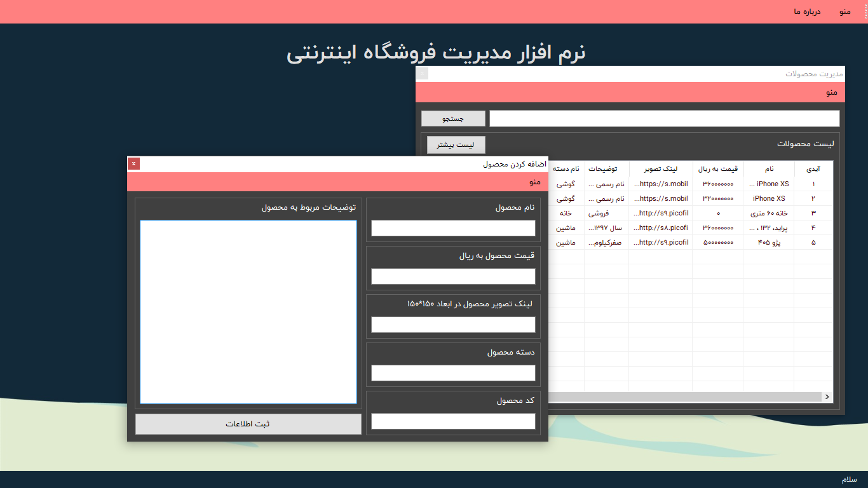Screen dimensions: 868x488
Task: Select the دسته محصول input field
Action: 453,373
